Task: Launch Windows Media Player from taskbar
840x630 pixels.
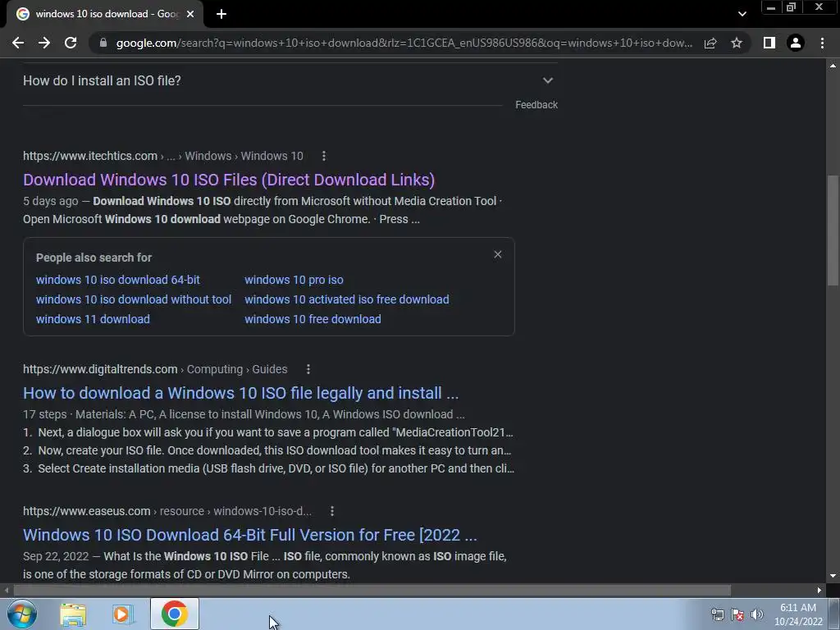Action: pyautogui.click(x=123, y=614)
